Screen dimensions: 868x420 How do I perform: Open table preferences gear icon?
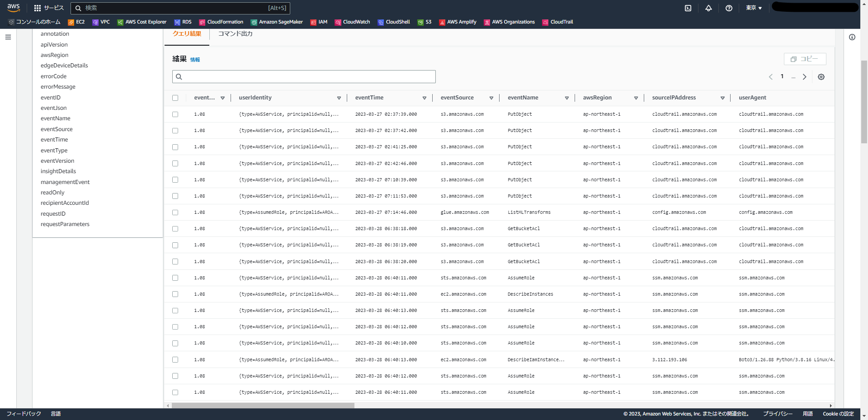tap(821, 77)
